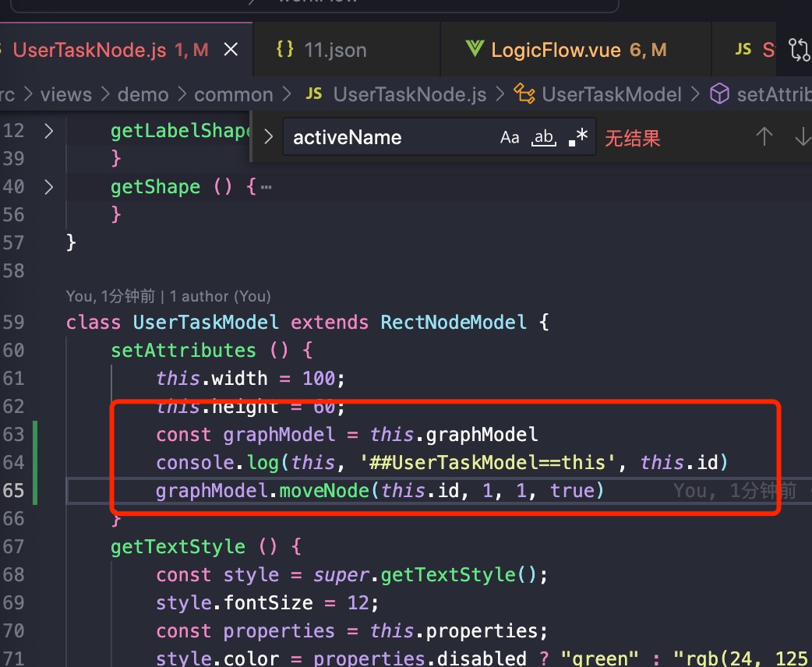Jump to previous match with up arrow

(x=764, y=137)
